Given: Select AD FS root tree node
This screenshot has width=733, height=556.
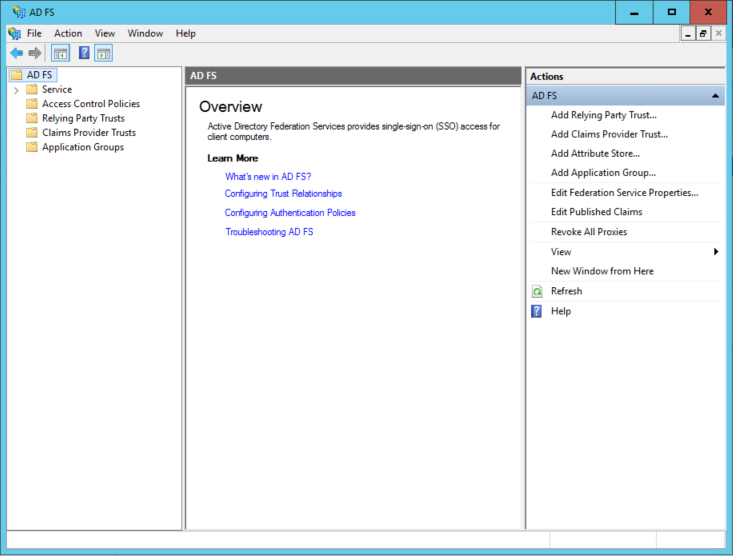Looking at the screenshot, I should 39,75.
